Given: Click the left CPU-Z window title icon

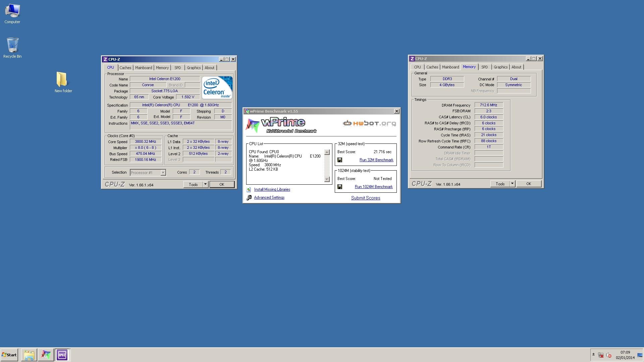Looking at the screenshot, I should point(105,59).
